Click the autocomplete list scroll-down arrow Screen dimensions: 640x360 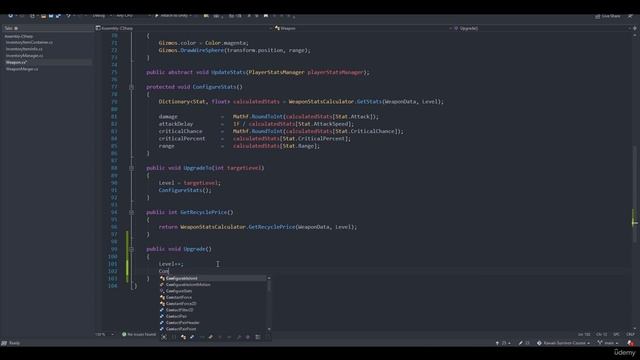pyautogui.click(x=269, y=329)
